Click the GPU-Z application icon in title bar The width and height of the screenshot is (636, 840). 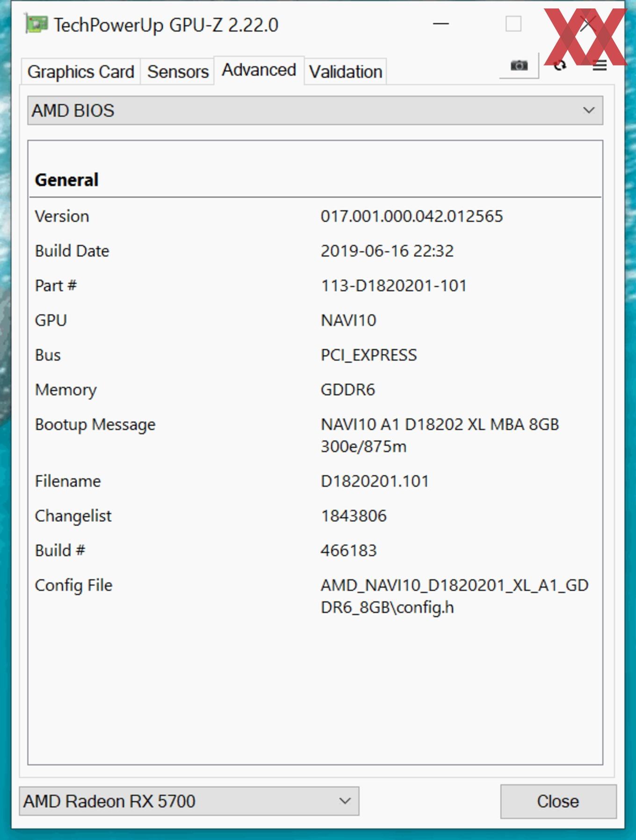36,24
